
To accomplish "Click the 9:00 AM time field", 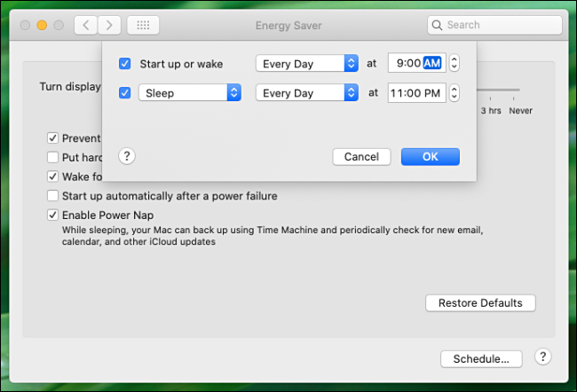I will [x=417, y=63].
